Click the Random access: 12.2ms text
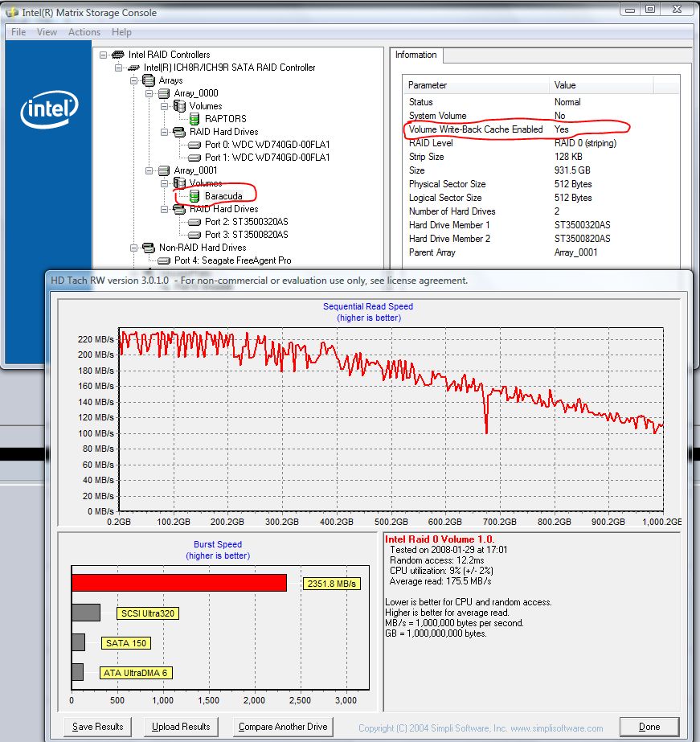Image resolution: width=700 pixels, height=742 pixels. tap(436, 561)
